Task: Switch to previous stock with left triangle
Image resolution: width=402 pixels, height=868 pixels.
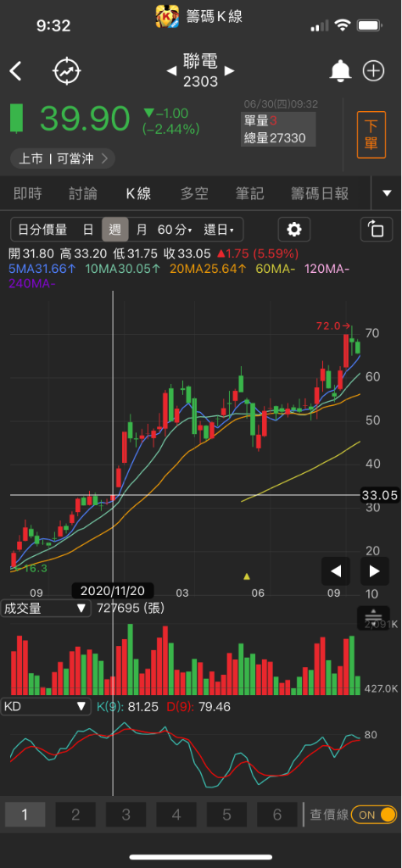Action: pos(171,71)
